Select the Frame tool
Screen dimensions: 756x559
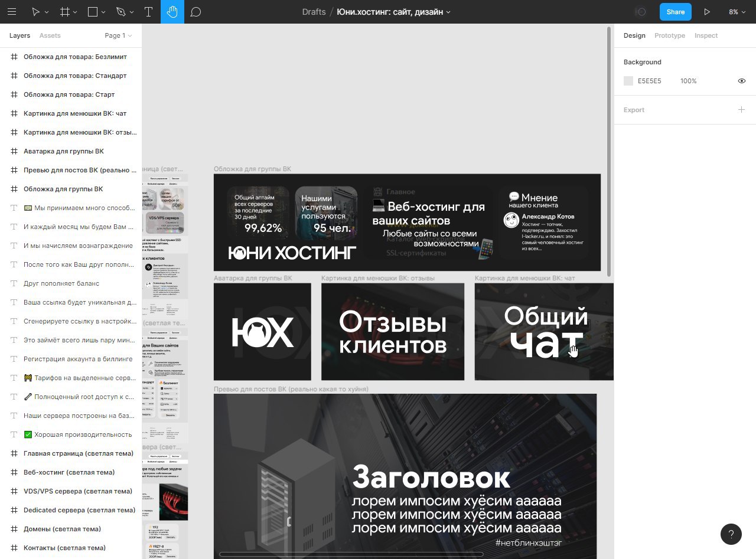[66, 12]
